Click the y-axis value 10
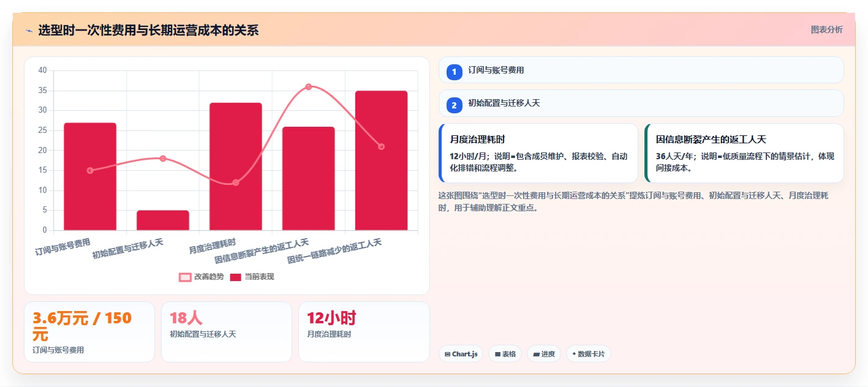 pos(42,190)
